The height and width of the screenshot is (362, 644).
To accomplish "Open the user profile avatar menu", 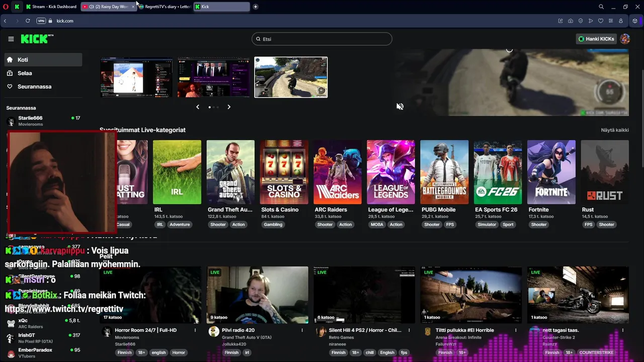I will click(625, 39).
